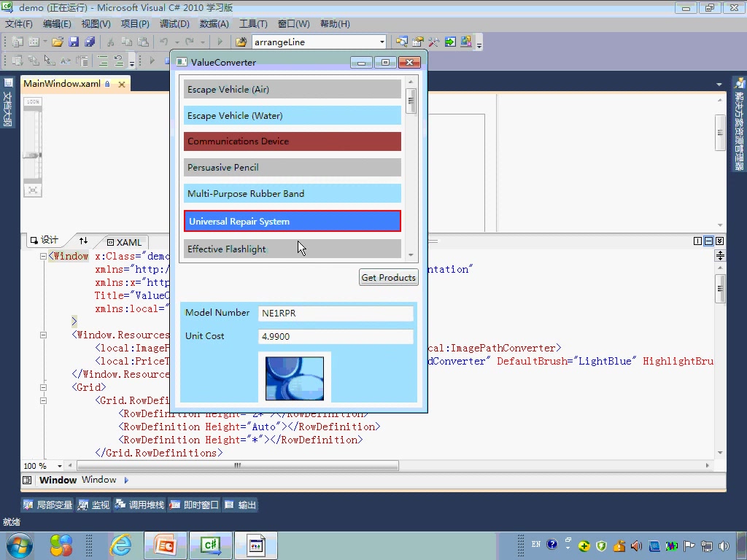Screen dimensions: 747x560
Task: Click the Visual C# taskbar icon
Action: click(x=211, y=545)
